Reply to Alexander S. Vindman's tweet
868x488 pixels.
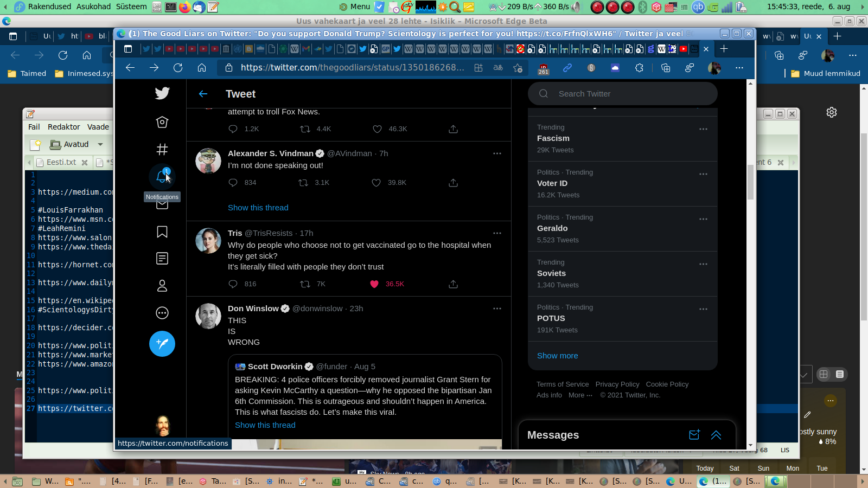[233, 183]
